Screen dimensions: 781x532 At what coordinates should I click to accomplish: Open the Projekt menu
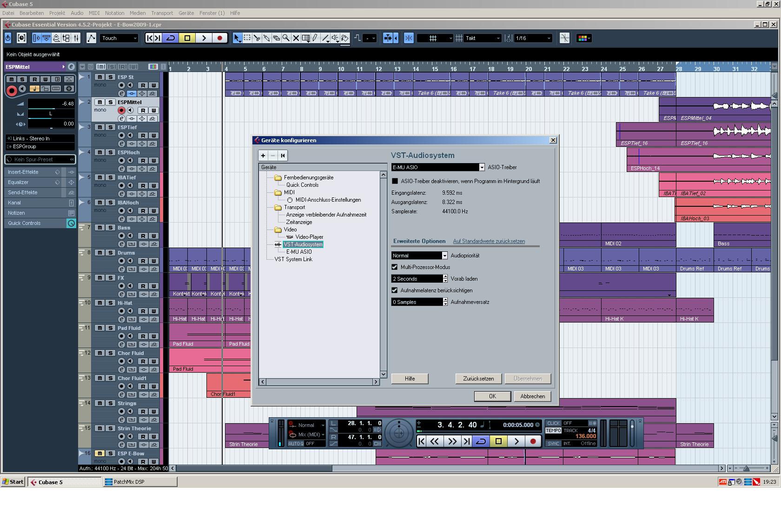tap(57, 13)
